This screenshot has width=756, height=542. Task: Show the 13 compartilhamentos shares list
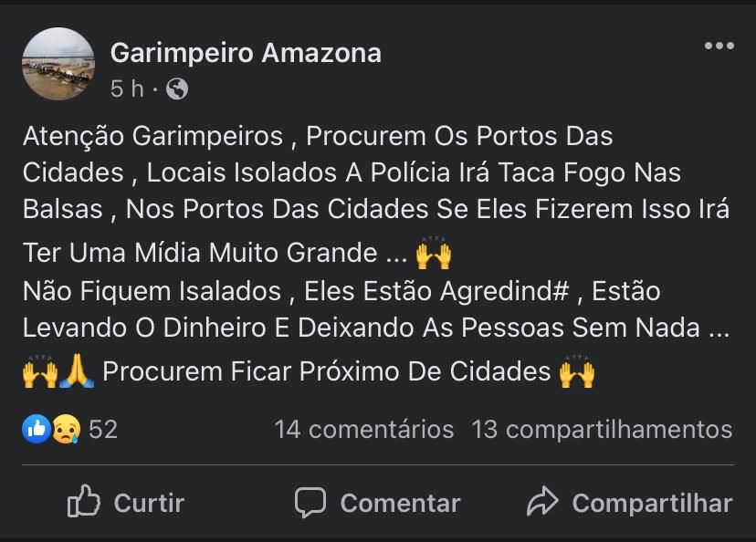tap(602, 429)
